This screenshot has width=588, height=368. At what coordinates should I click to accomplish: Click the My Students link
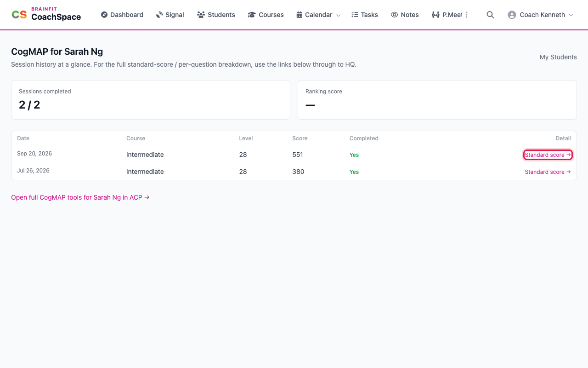tap(558, 57)
